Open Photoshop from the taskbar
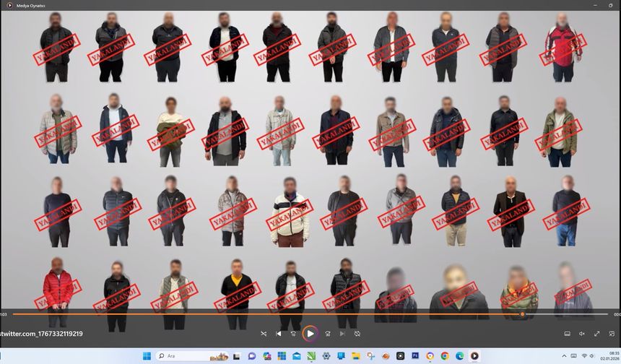This screenshot has width=621, height=364. 415,356
